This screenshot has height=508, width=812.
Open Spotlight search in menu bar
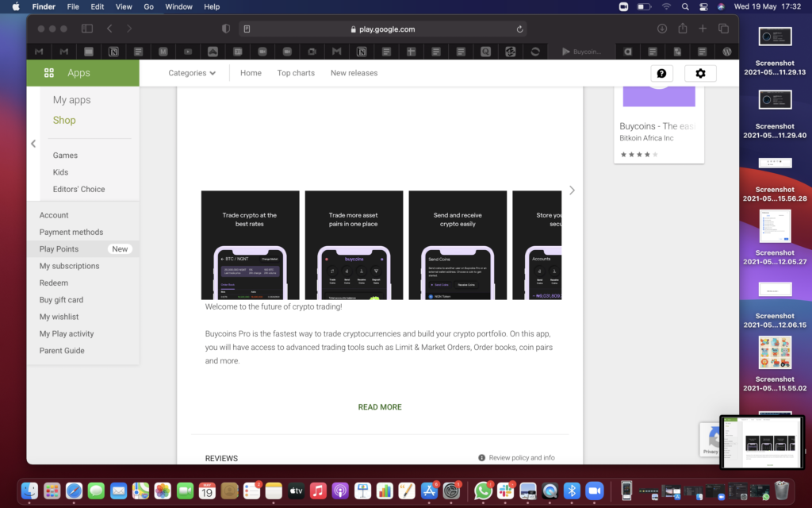point(685,6)
